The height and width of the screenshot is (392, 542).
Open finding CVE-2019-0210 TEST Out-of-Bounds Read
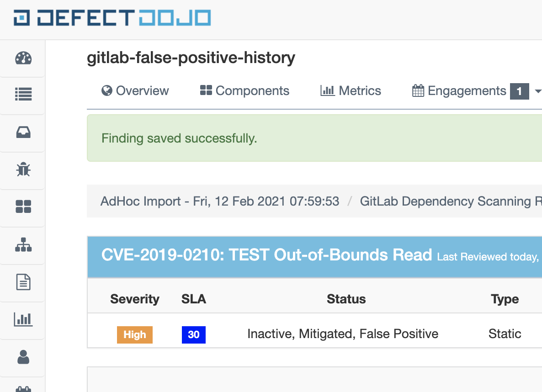pyautogui.click(x=266, y=255)
